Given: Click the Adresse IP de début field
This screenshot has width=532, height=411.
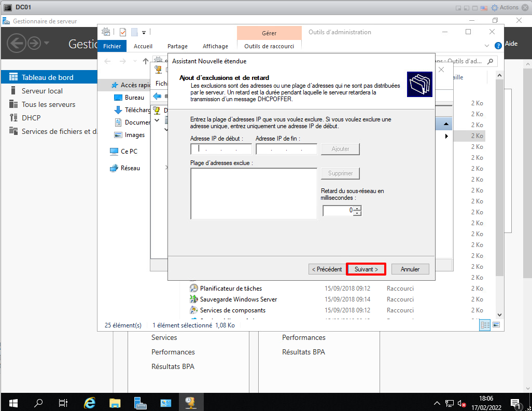Looking at the screenshot, I should [221, 149].
